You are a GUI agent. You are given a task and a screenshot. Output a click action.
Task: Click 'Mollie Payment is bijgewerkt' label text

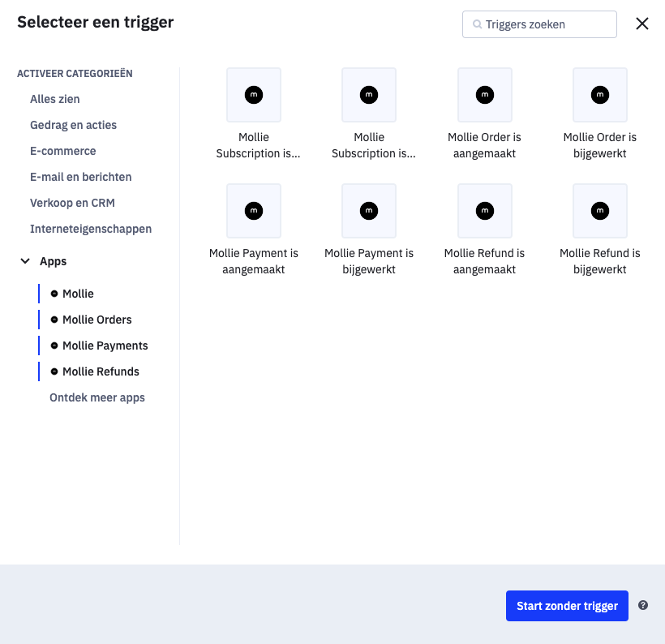click(x=369, y=261)
